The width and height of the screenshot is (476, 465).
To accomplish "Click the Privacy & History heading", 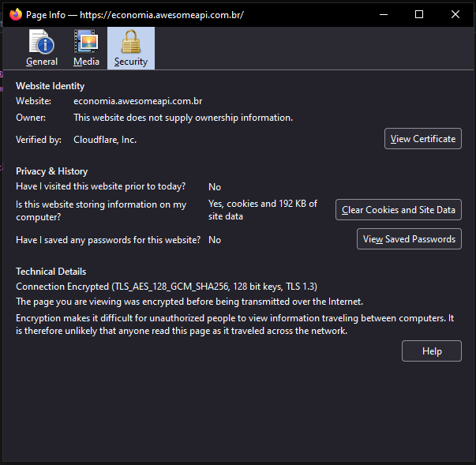I will click(x=51, y=171).
